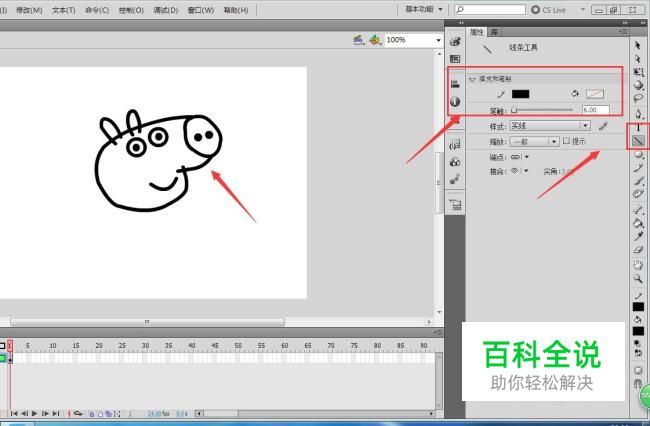Viewport: 650px width, 426px height.
Task: Open the Align panel icon
Action: 455,84
